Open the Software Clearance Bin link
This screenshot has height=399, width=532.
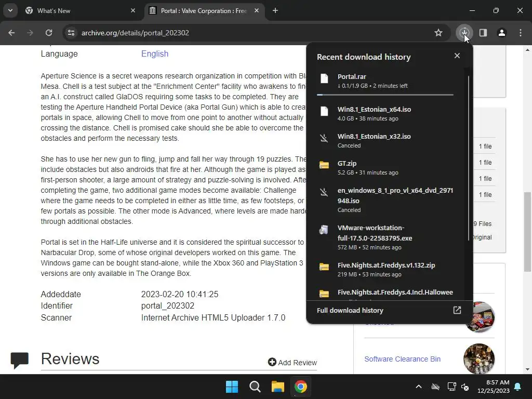click(x=403, y=359)
